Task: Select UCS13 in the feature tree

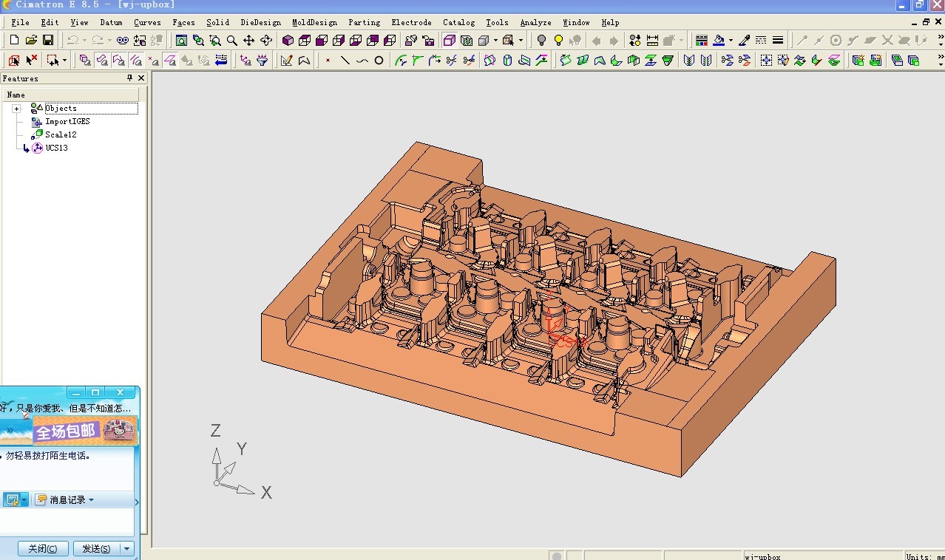Action: (56, 148)
